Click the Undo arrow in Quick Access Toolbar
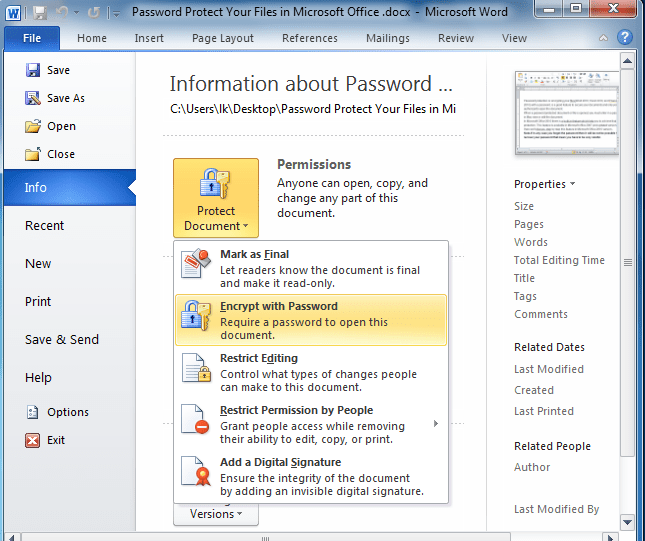The image size is (645, 541). pyautogui.click(x=62, y=12)
